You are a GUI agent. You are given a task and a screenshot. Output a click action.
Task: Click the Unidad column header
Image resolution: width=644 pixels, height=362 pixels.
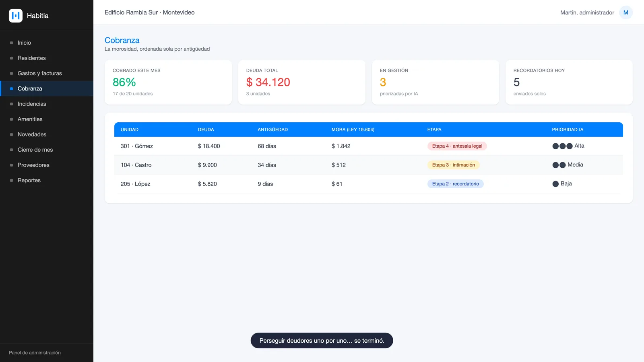(130, 130)
